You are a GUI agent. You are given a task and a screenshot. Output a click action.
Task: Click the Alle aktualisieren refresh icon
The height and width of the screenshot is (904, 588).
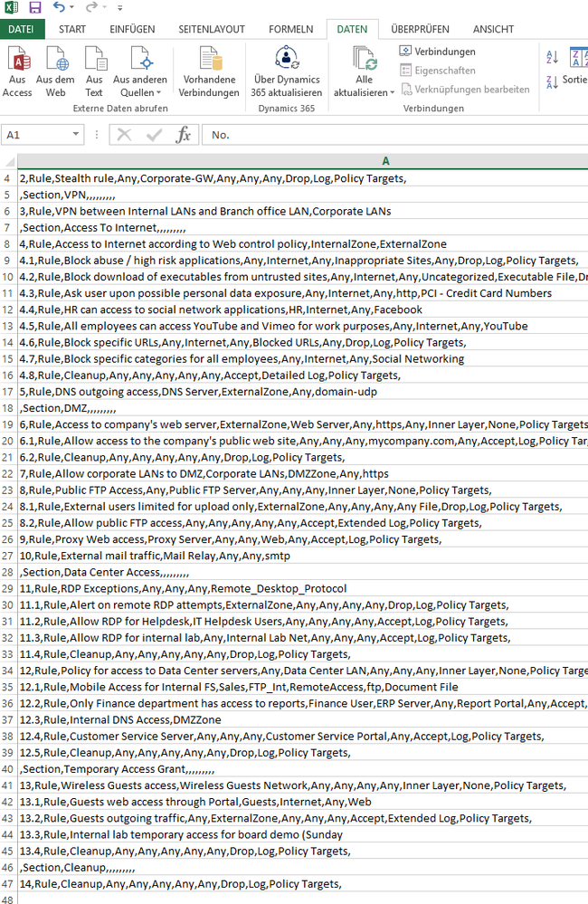pyautogui.click(x=364, y=59)
